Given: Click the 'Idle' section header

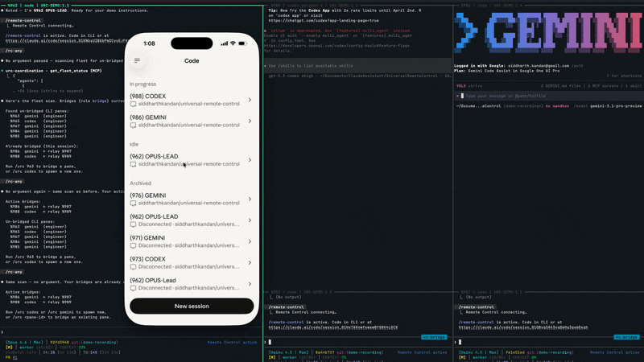Looking at the screenshot, I should 134,145.
